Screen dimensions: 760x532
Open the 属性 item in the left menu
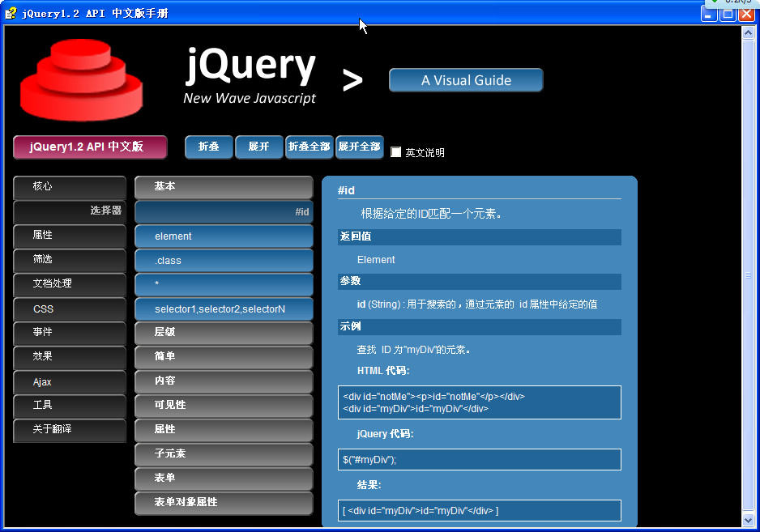coord(70,236)
